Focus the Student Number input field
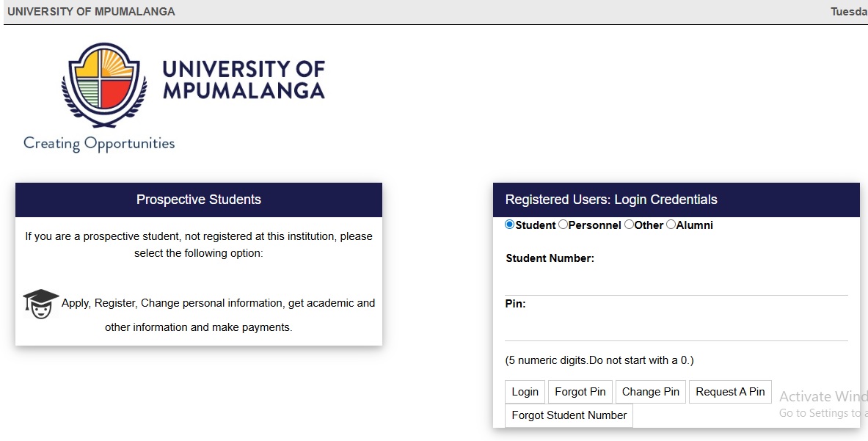The height and width of the screenshot is (441, 868). pos(676,283)
